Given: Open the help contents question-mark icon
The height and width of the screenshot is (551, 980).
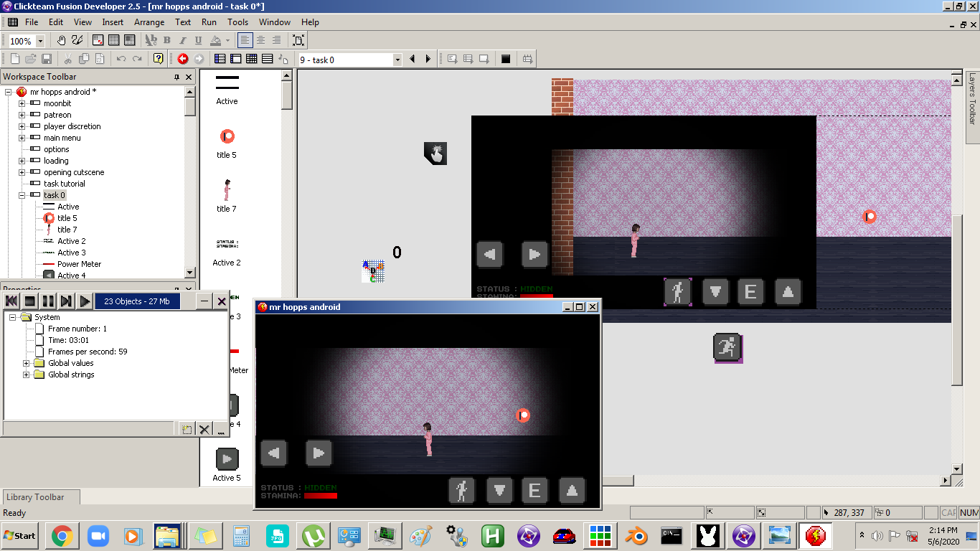Looking at the screenshot, I should pyautogui.click(x=159, y=59).
